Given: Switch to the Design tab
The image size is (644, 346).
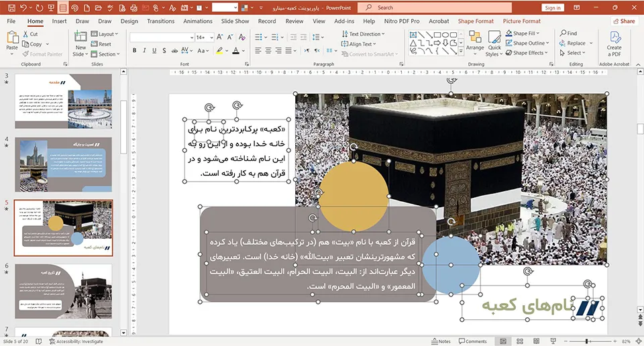Looking at the screenshot, I should pyautogui.click(x=129, y=21).
